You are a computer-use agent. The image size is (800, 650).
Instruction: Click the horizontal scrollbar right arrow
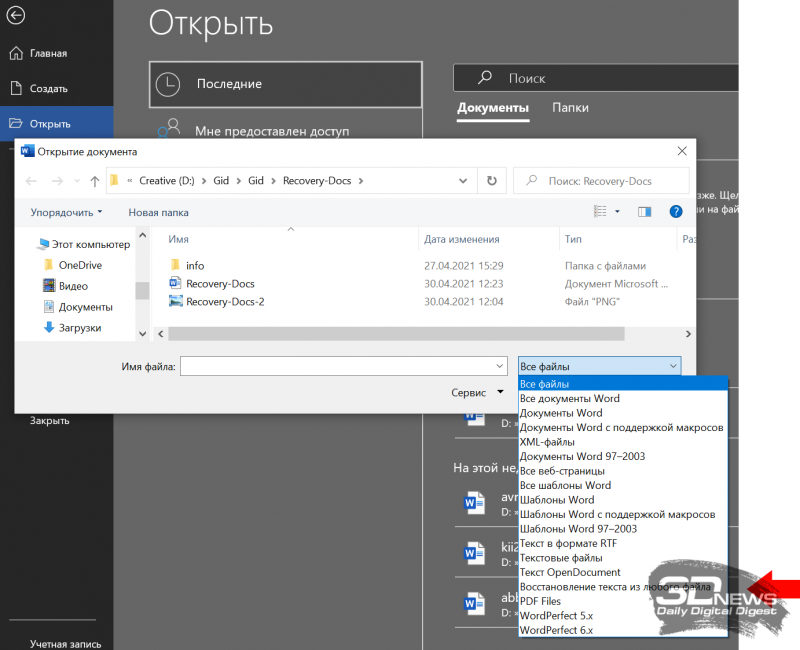688,334
